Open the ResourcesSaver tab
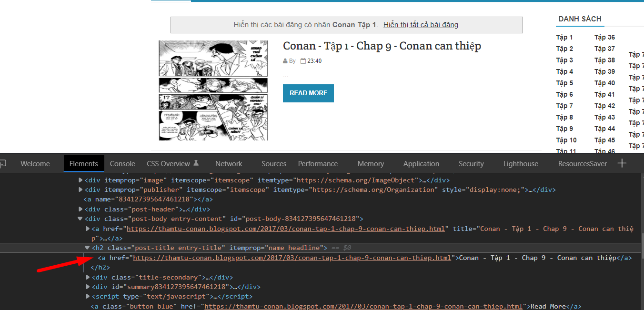The height and width of the screenshot is (310, 644). coord(583,163)
